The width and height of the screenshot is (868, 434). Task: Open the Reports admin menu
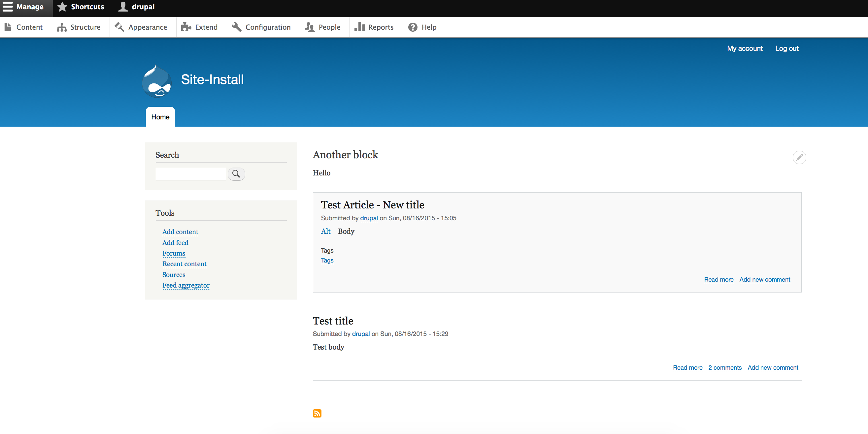point(374,27)
